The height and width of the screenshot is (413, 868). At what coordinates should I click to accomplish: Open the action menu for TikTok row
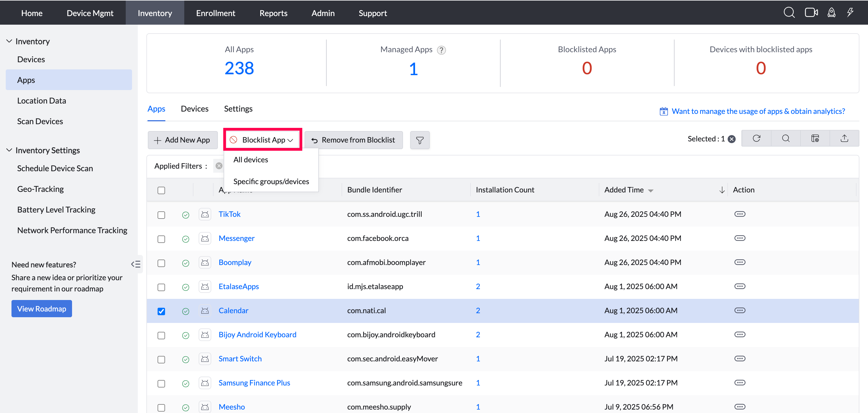coord(740,214)
